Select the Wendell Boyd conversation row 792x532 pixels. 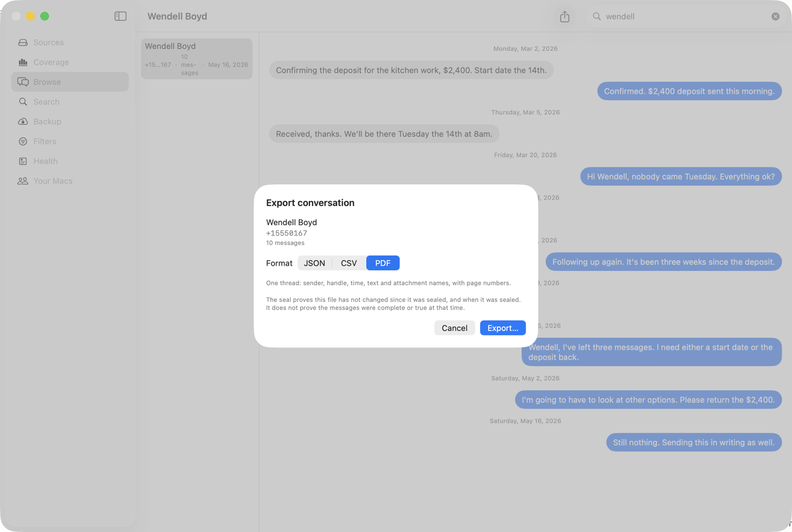[197, 59]
